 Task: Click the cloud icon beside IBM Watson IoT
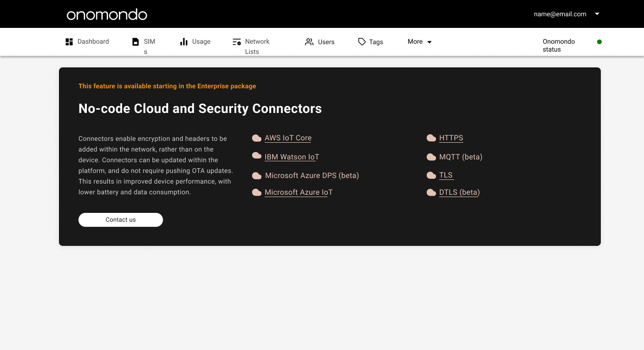pyautogui.click(x=257, y=156)
